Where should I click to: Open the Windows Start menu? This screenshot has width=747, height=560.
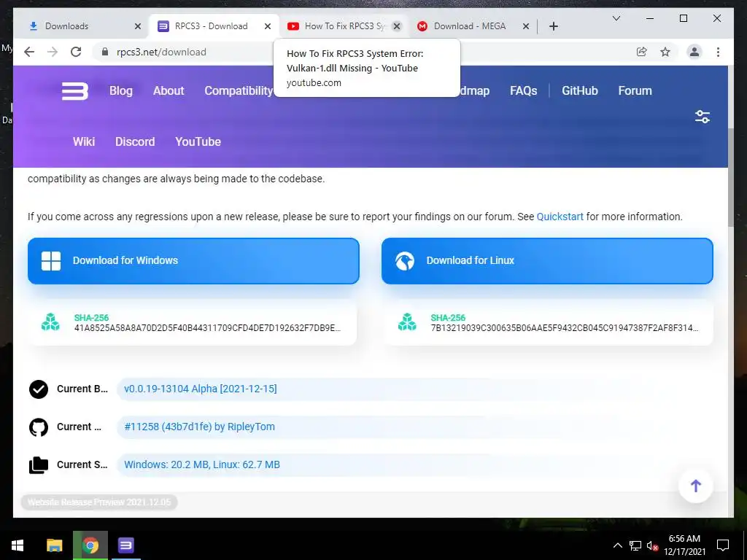(x=18, y=545)
